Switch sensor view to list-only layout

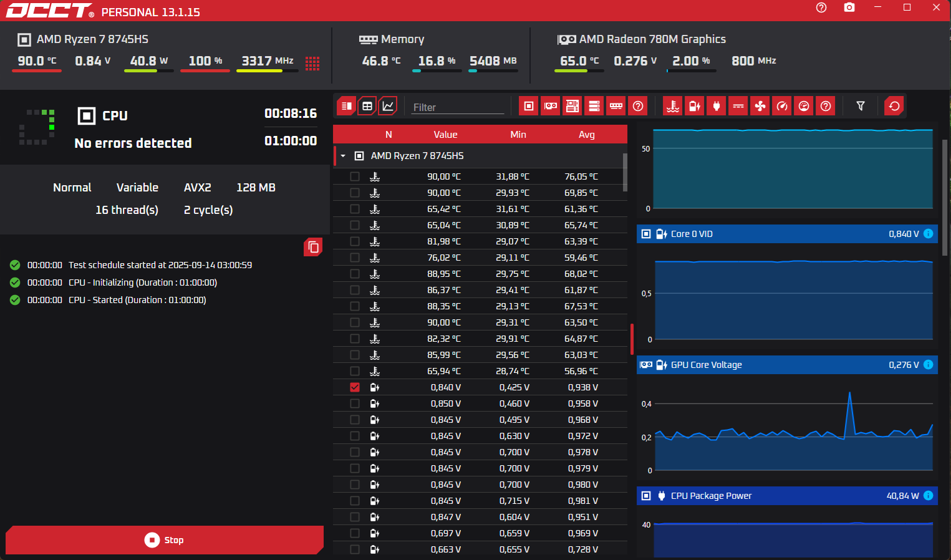[347, 106]
